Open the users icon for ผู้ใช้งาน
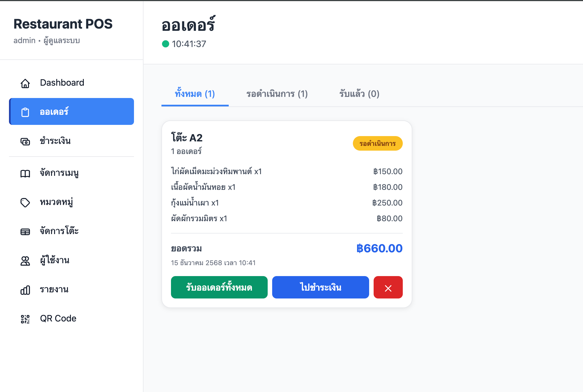This screenshot has height=392, width=583. pos(25,261)
